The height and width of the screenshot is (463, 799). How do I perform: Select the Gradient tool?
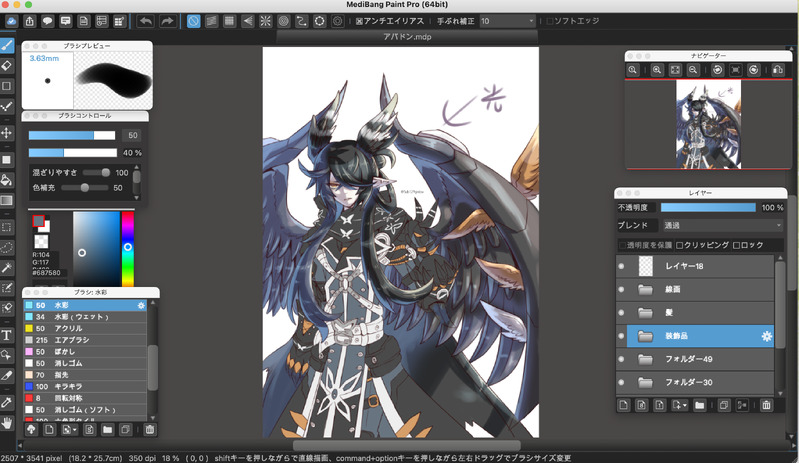pyautogui.click(x=7, y=200)
